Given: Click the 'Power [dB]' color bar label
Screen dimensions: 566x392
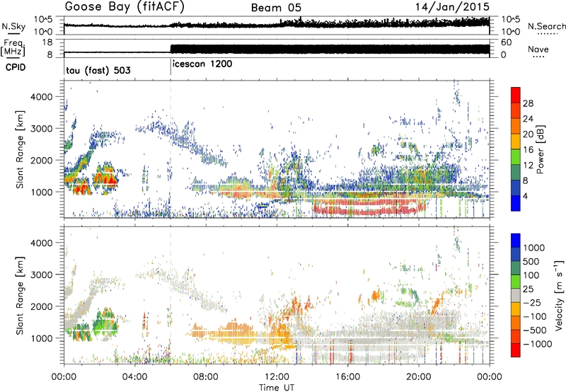Looking at the screenshot, I should [541, 149].
